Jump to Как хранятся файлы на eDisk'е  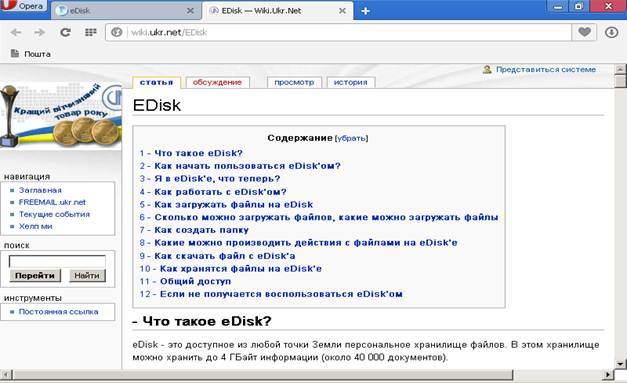tap(231, 269)
